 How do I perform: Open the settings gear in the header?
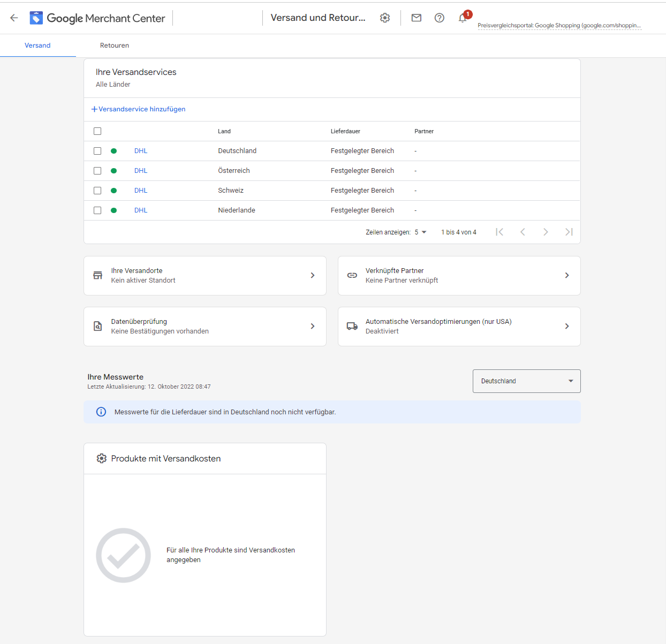click(385, 18)
